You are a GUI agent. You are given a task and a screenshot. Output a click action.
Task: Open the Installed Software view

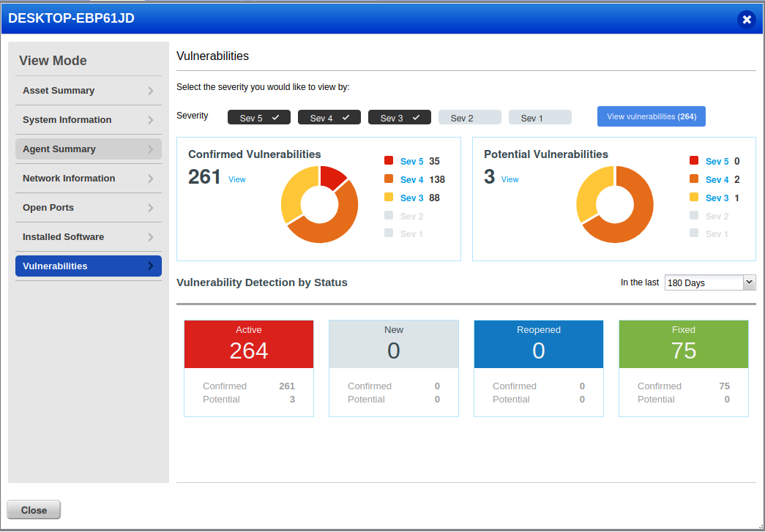[89, 237]
